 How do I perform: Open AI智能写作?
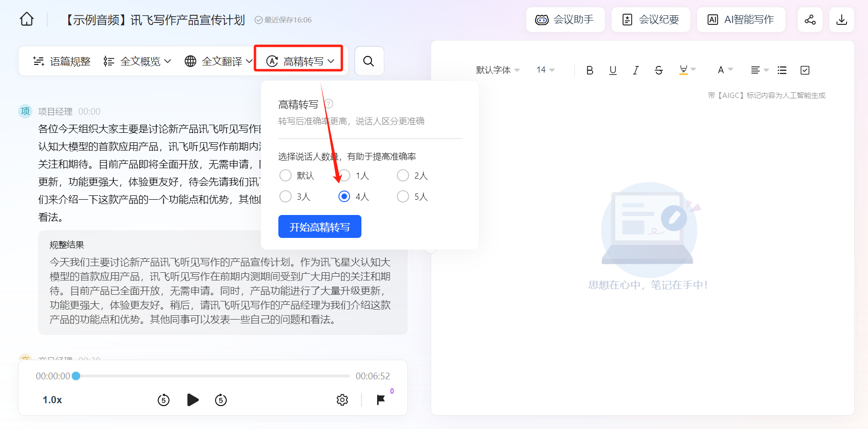741,20
